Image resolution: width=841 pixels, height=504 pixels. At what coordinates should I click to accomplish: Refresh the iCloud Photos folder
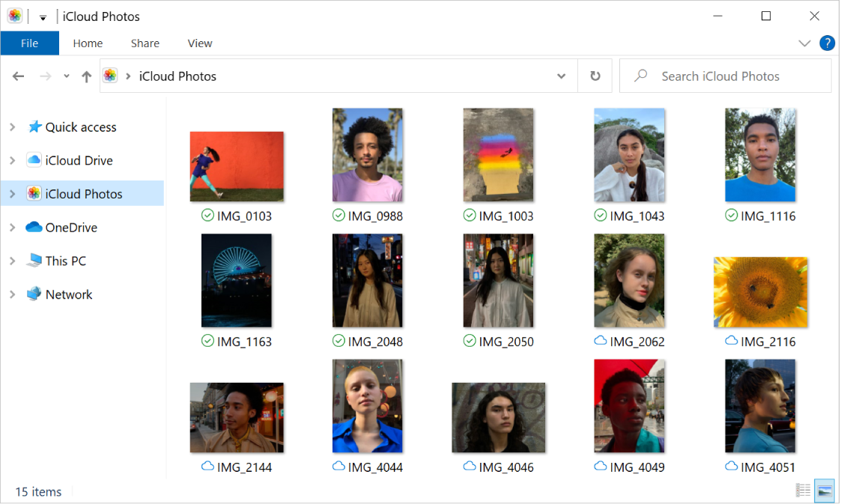tap(595, 76)
